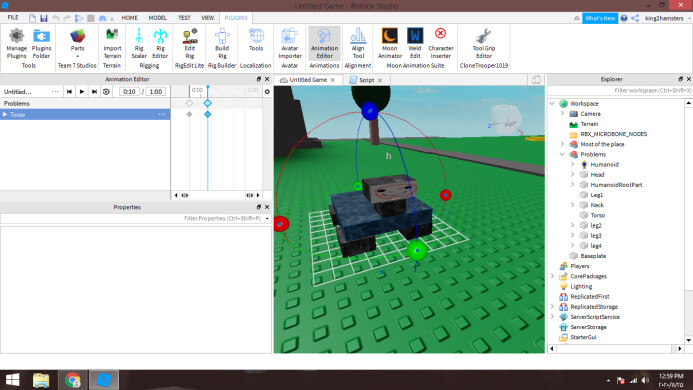Close the Animation Editor panel

(267, 79)
